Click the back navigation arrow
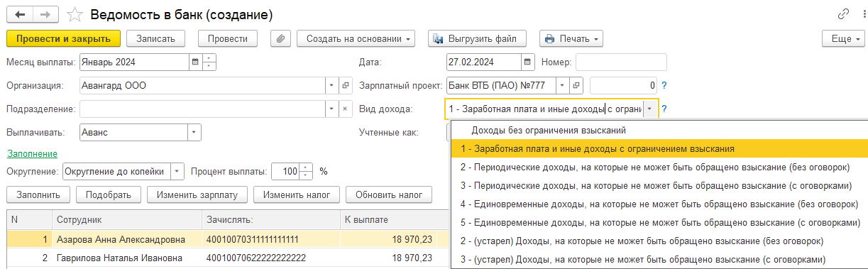 tap(19, 14)
